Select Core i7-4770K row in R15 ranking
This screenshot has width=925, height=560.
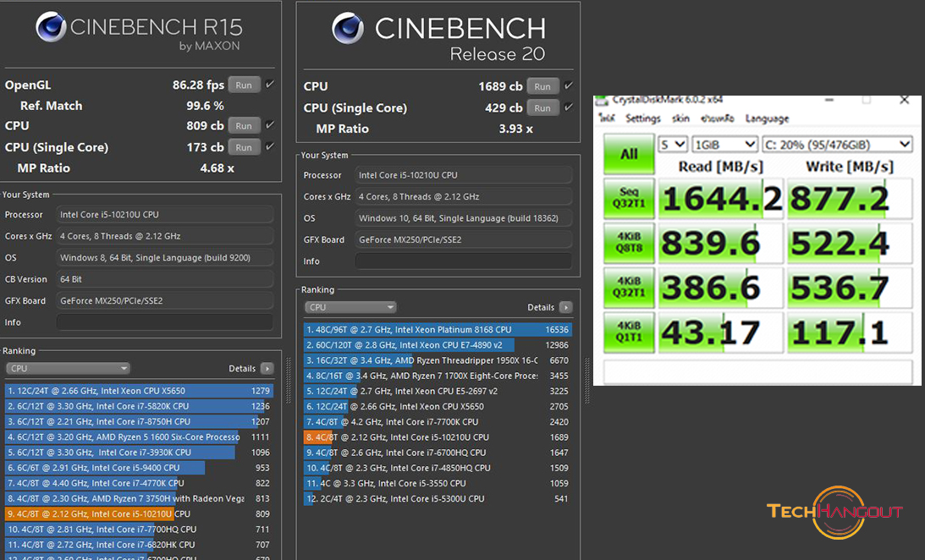(x=138, y=483)
